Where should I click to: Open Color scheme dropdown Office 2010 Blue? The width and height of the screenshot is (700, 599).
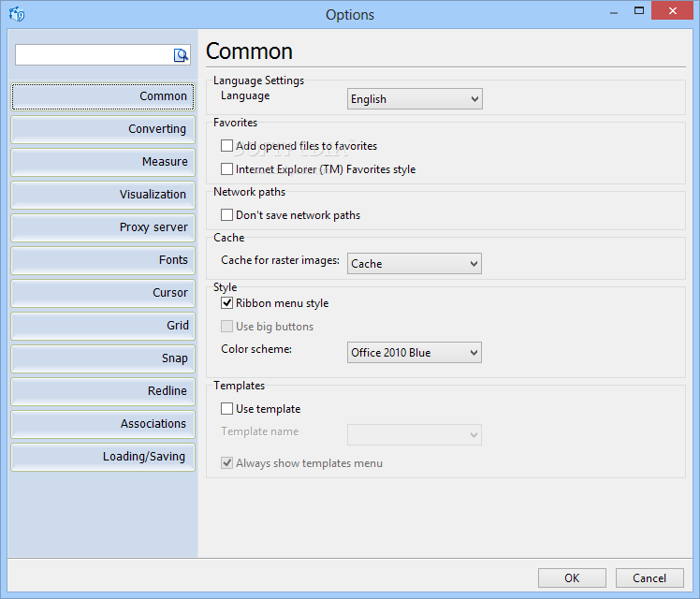coord(415,353)
